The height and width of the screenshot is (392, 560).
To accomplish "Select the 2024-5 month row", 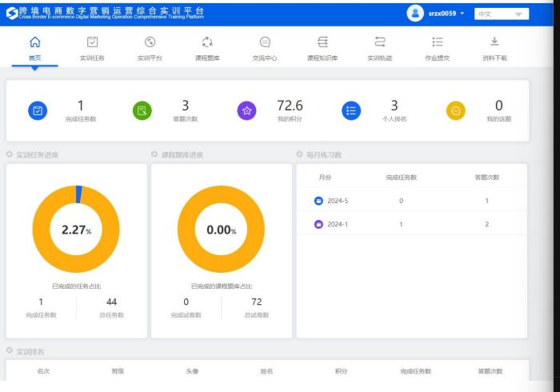I will click(x=336, y=200).
